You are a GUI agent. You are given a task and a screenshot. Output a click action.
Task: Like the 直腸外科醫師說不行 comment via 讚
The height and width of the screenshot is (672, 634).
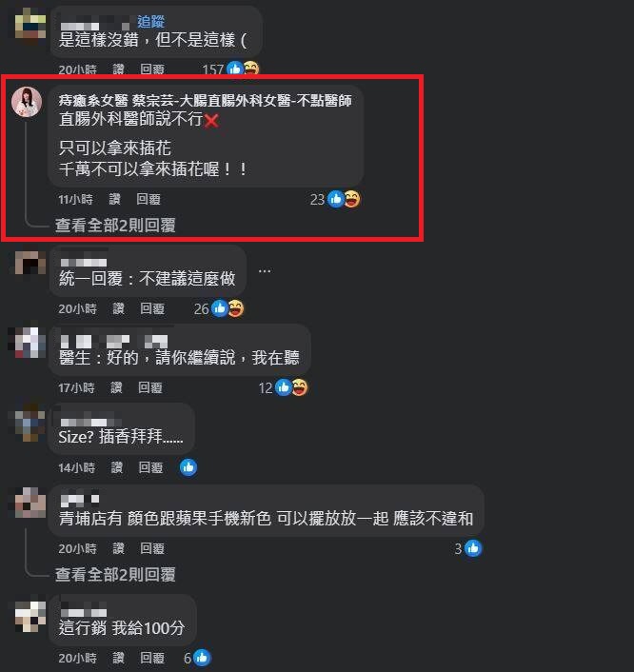click(114, 199)
